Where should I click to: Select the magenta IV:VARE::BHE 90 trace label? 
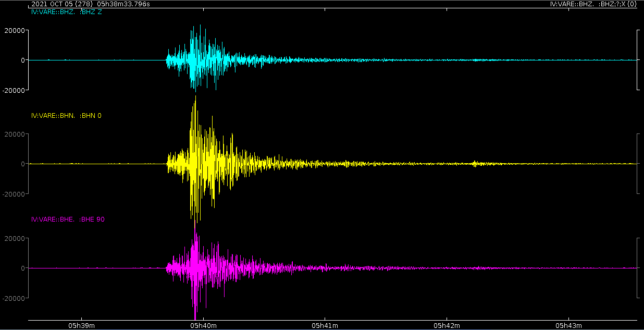point(68,219)
